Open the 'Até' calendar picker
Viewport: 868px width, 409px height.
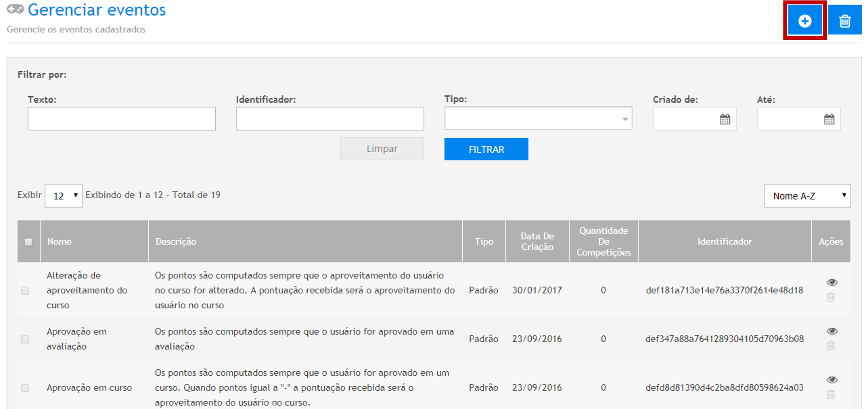[x=829, y=119]
